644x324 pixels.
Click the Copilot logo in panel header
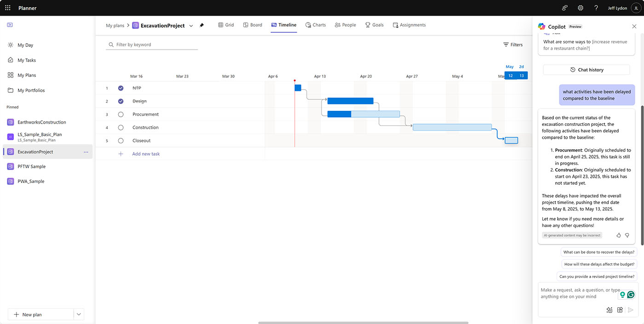(x=542, y=27)
